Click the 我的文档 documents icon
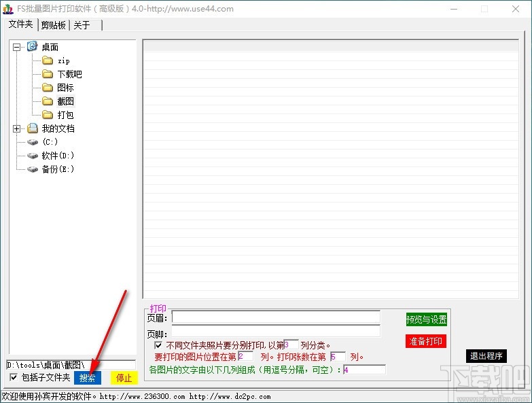Image resolution: width=532 pixels, height=403 pixels. click(x=32, y=128)
